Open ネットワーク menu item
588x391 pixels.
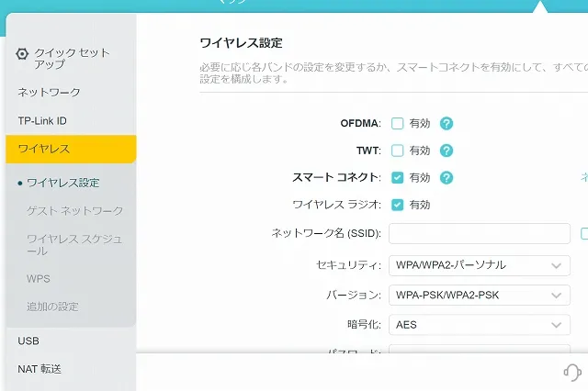(49, 92)
